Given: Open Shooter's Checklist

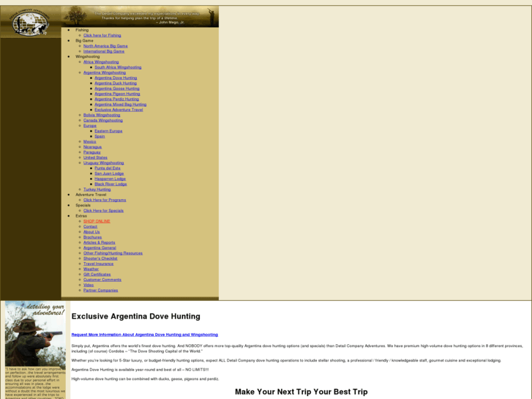Looking at the screenshot, I should (x=100, y=258).
